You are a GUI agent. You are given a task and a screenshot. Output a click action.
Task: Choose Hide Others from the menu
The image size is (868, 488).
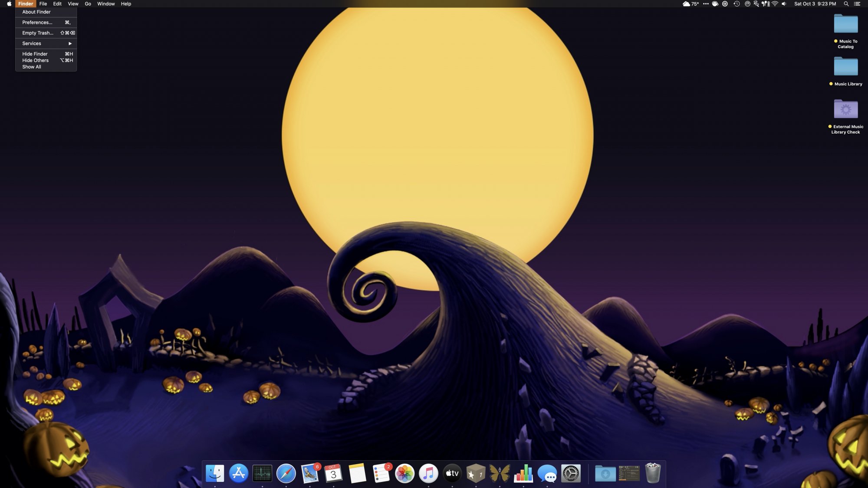[46, 60]
